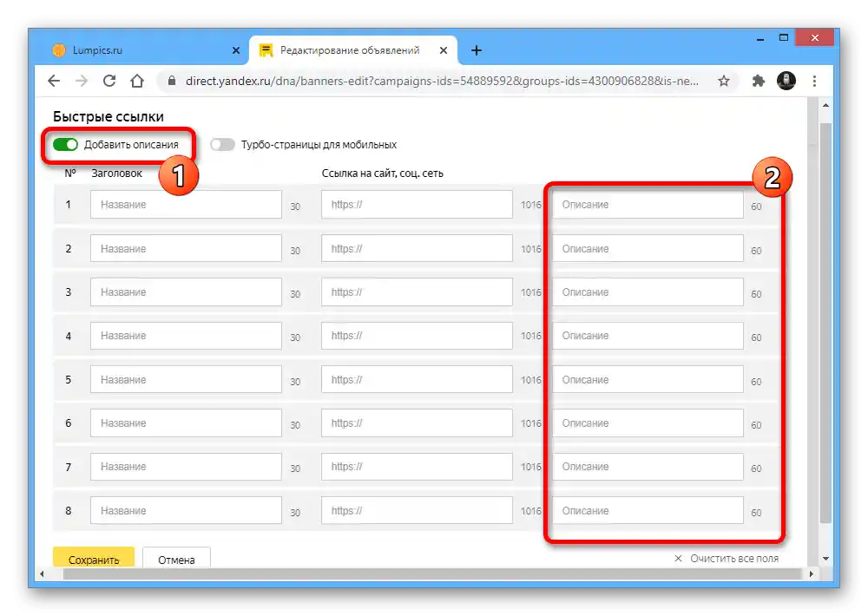Click https:// link field in row 6
868x616 pixels.
coord(417,423)
